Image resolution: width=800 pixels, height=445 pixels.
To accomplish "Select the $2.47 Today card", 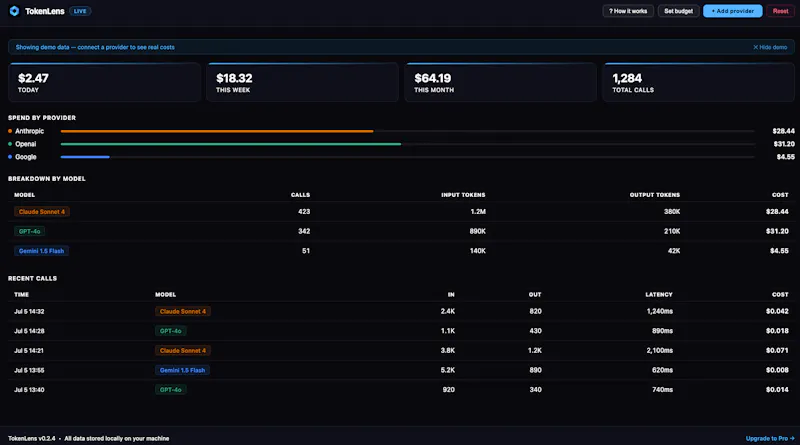I will (105, 82).
